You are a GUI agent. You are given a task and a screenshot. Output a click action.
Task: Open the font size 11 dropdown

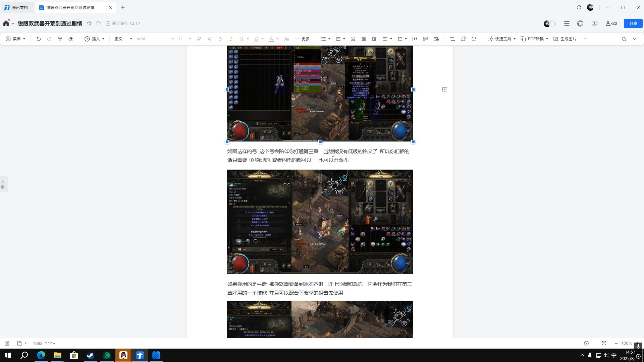point(184,39)
